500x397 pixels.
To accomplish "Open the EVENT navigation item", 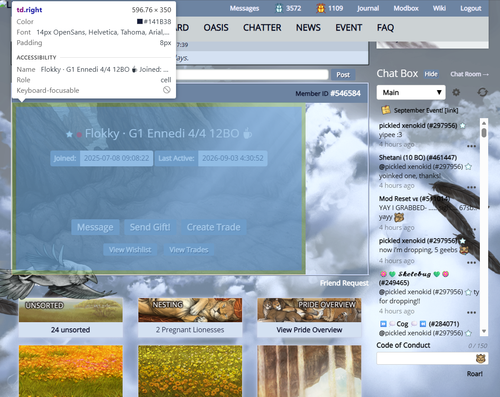I will pyautogui.click(x=349, y=28).
